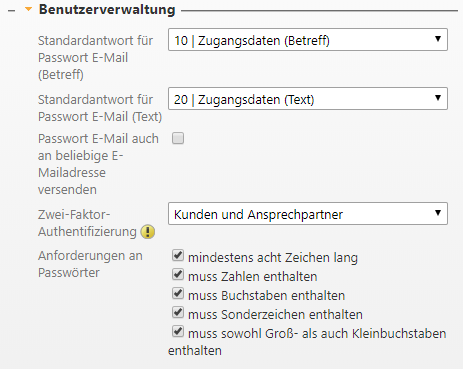Enable sending Passwort E-Mail to any address checkbox
463x369 pixels.
pyautogui.click(x=178, y=138)
